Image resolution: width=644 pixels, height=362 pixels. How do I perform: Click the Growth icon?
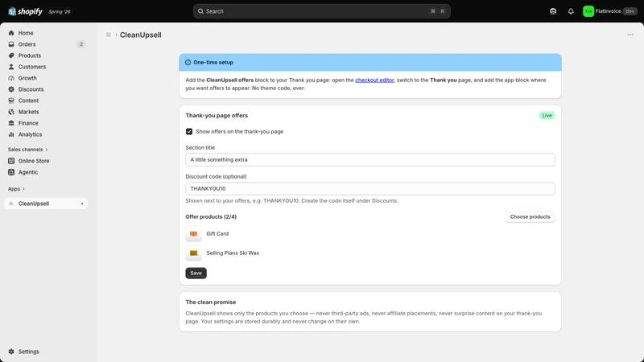tap(11, 78)
